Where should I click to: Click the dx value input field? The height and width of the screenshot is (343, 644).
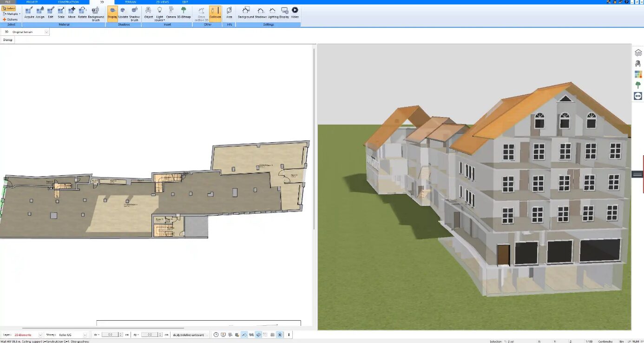coord(110,335)
